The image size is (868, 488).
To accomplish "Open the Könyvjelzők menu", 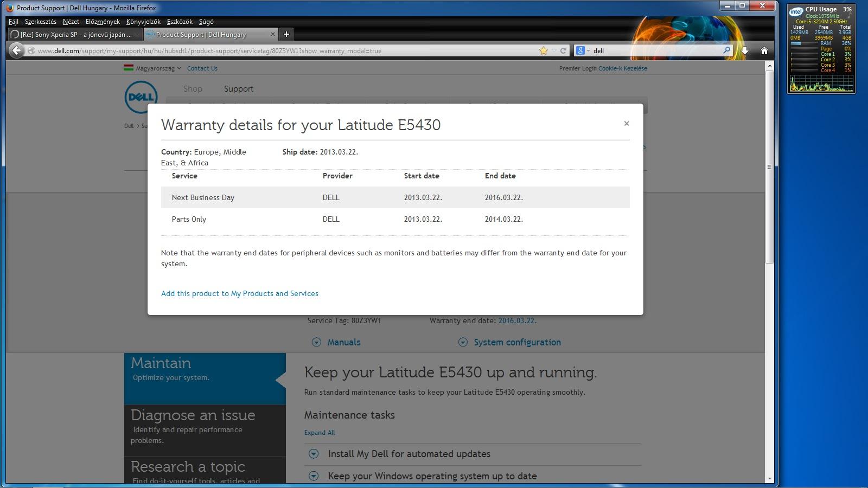I will click(143, 22).
